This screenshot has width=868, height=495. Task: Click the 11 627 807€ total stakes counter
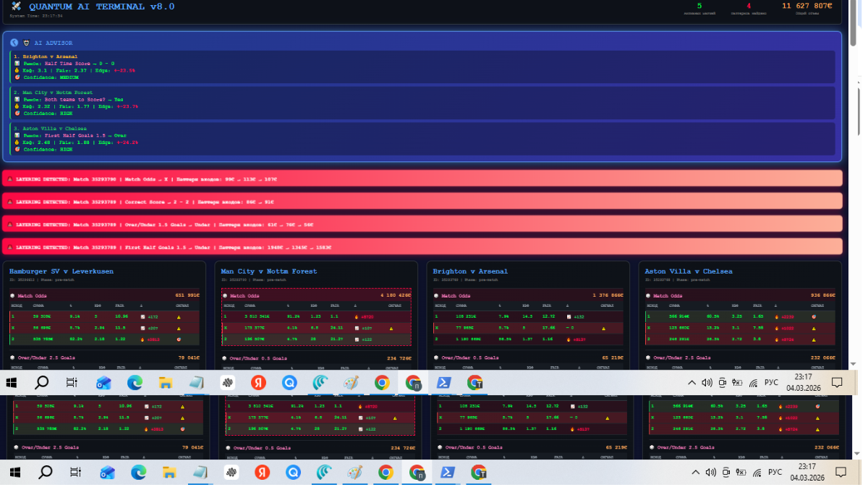(807, 6)
